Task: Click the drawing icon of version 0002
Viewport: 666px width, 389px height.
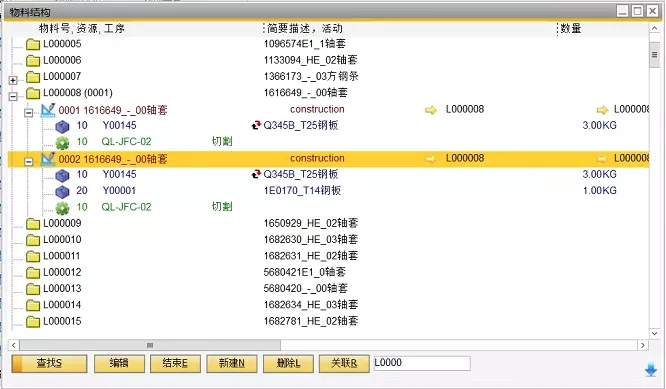Action: [48, 159]
